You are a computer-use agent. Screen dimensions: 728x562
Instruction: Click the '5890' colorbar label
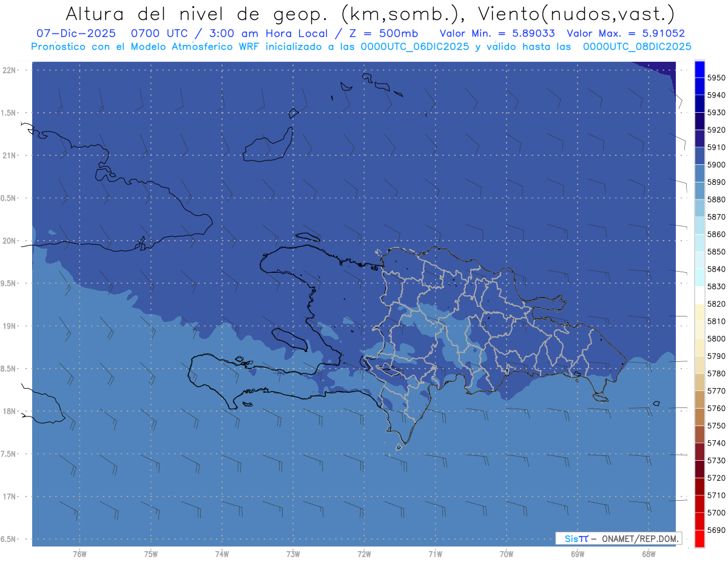[x=716, y=182]
